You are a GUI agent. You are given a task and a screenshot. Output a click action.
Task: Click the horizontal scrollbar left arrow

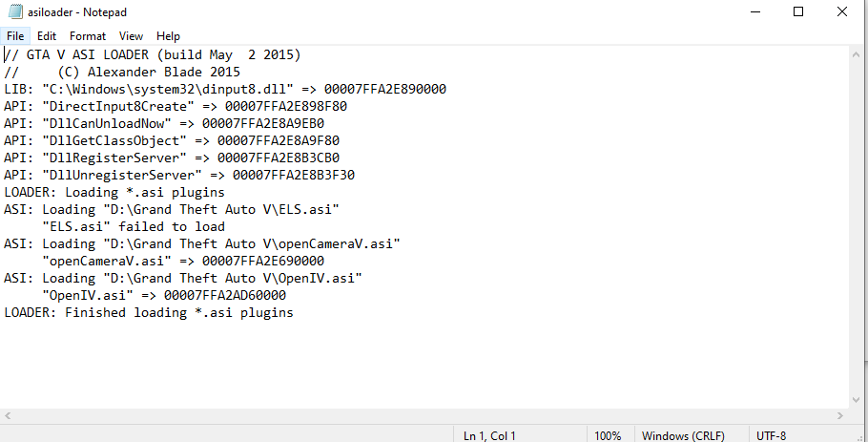tap(9, 417)
